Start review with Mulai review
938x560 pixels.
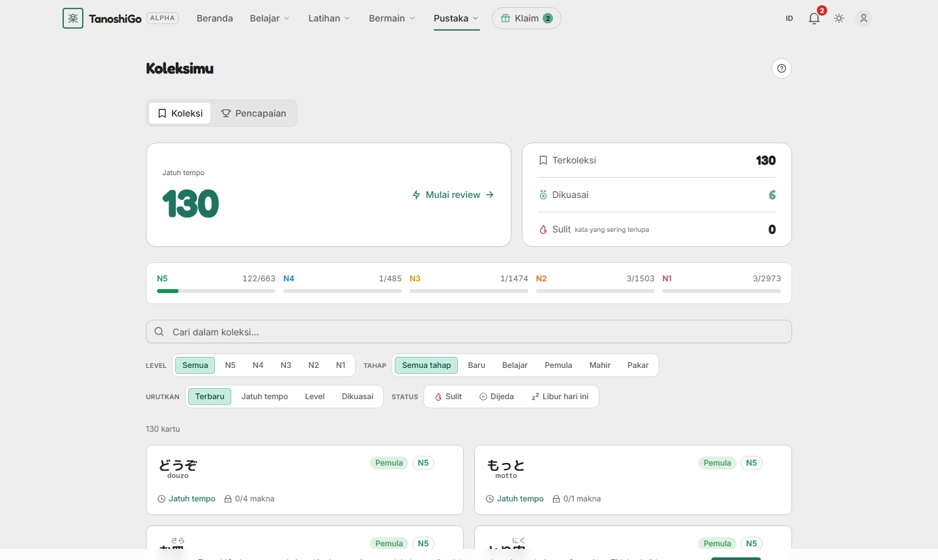click(x=453, y=195)
